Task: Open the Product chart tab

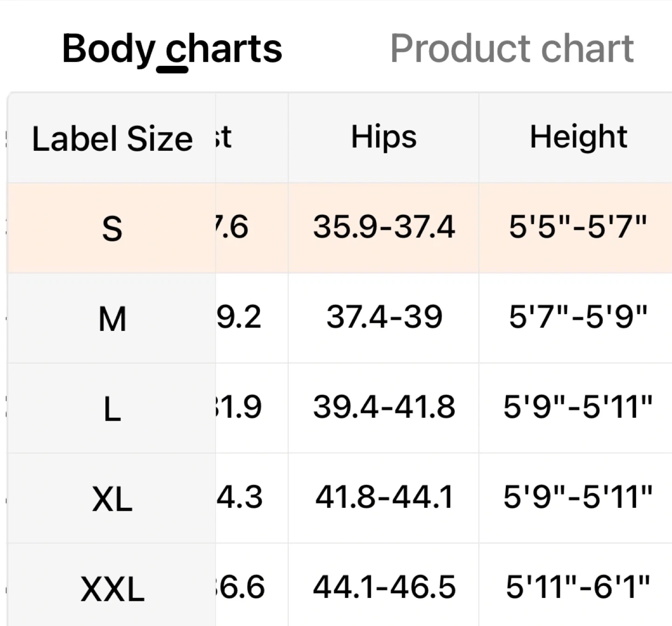Action: pyautogui.click(x=512, y=49)
